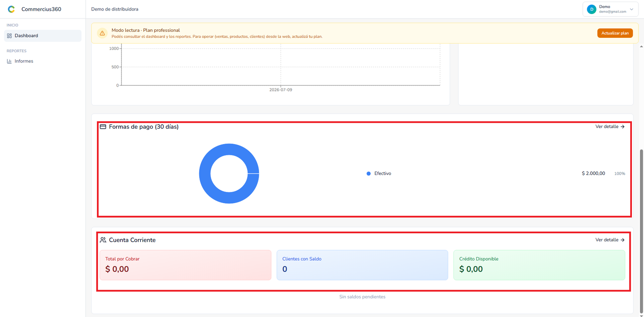Open Ver detalle link for Cuenta Corriente
The height and width of the screenshot is (317, 644).
click(x=610, y=240)
